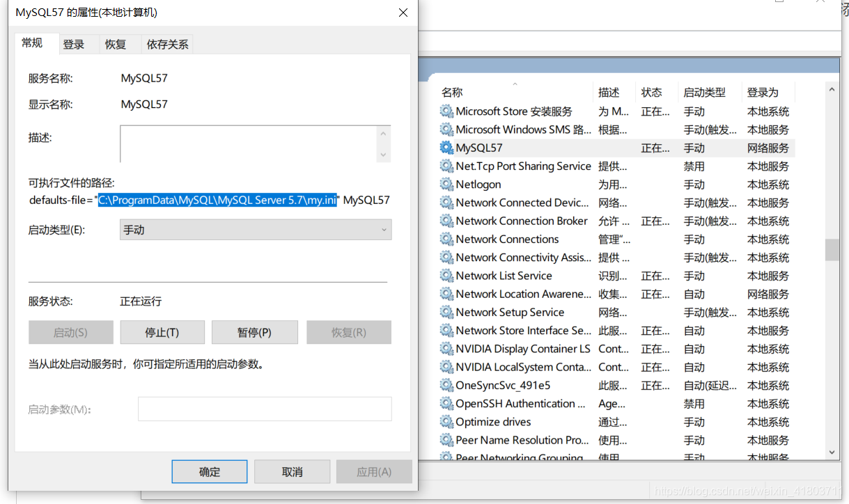Viewport: 849px width, 504px height.
Task: Click 禁用 startup type in Net.Tcp row
Action: pyautogui.click(x=694, y=166)
